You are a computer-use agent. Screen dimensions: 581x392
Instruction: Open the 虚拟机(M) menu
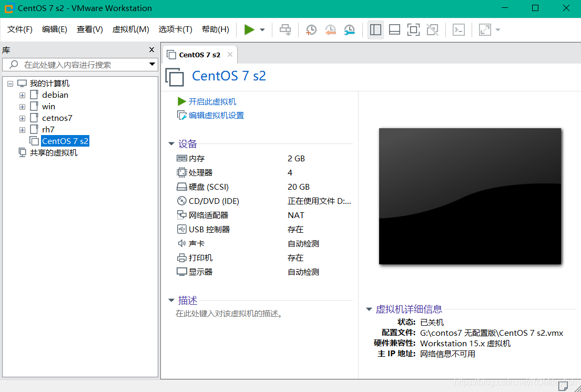pos(130,29)
